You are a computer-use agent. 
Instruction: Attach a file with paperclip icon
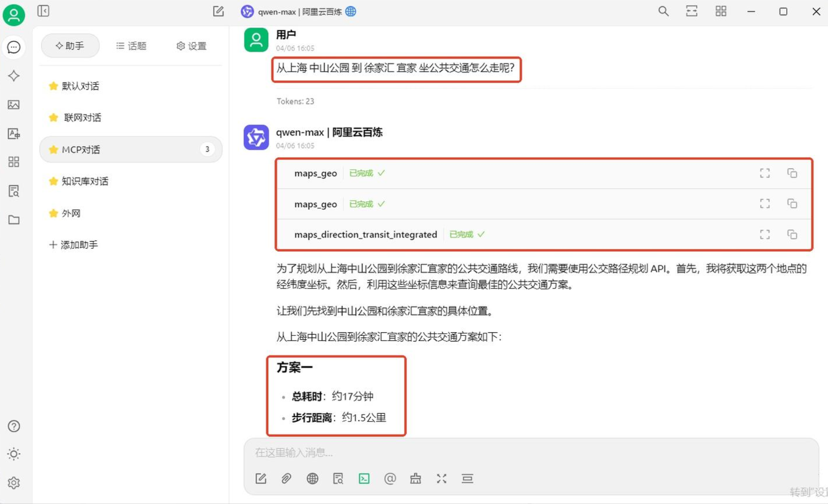tap(286, 478)
